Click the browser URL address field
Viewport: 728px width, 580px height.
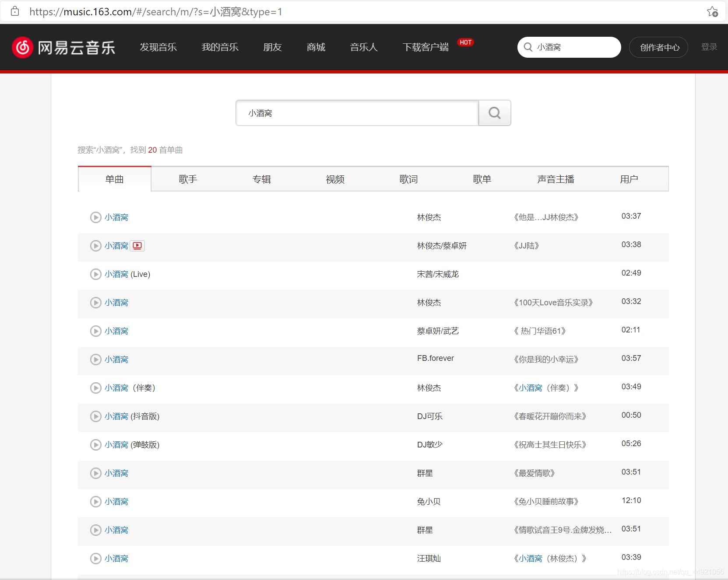[x=156, y=12]
